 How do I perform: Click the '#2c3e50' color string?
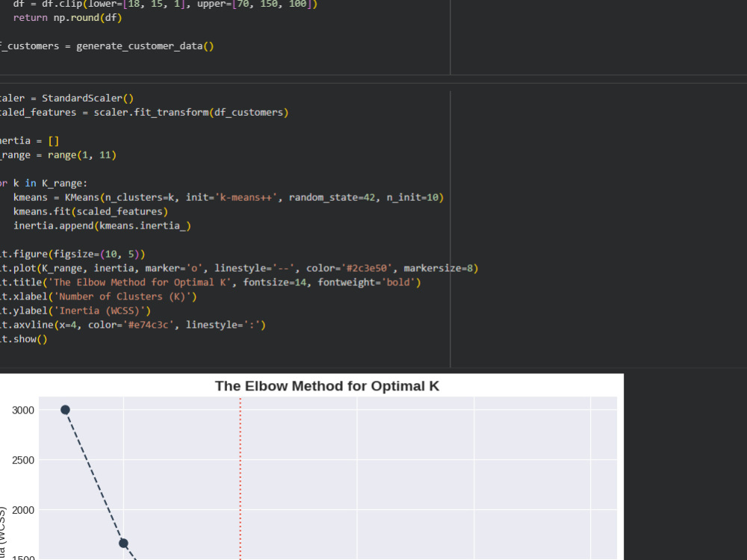[x=366, y=268]
